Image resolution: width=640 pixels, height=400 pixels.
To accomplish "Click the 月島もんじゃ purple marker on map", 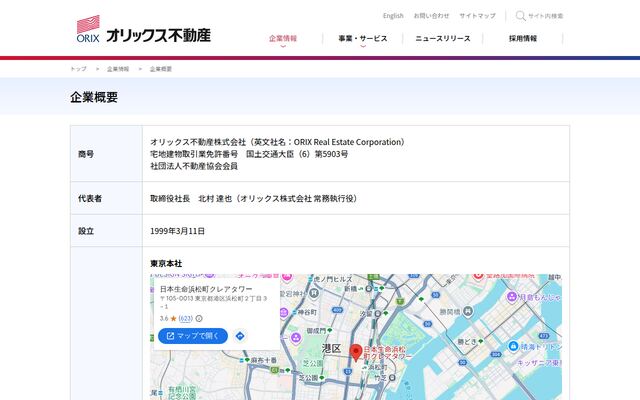I will coord(512,297).
